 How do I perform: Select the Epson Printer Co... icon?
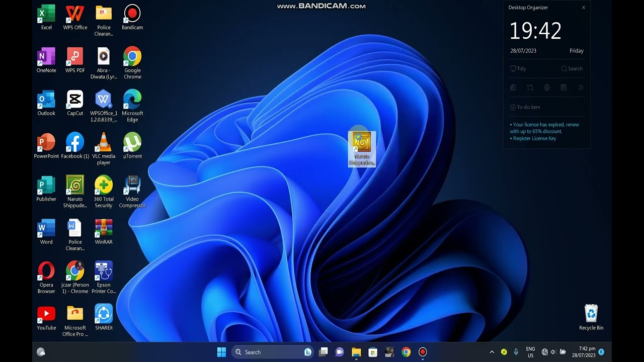[x=104, y=278]
